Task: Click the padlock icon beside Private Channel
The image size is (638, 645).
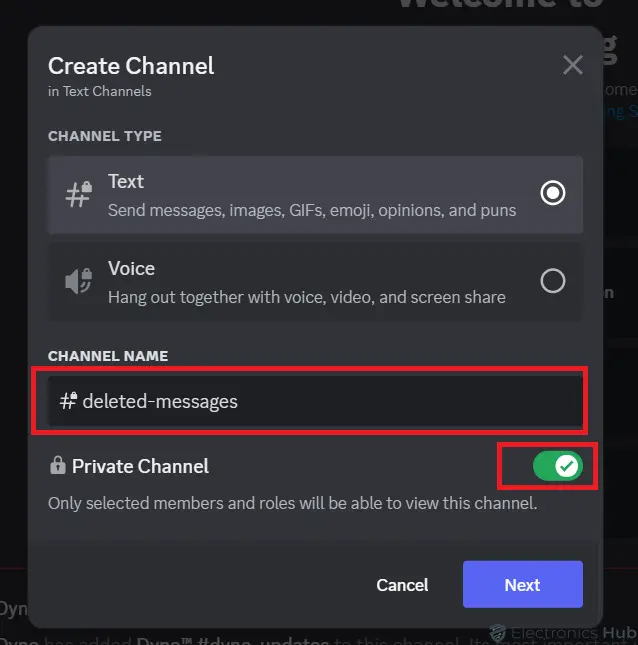Action: (x=58, y=465)
